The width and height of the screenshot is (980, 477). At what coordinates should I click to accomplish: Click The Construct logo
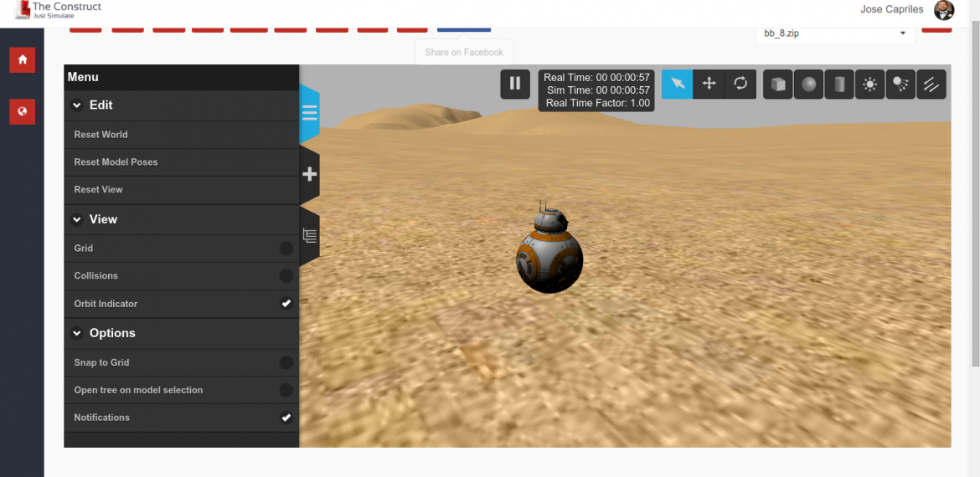pos(58,9)
